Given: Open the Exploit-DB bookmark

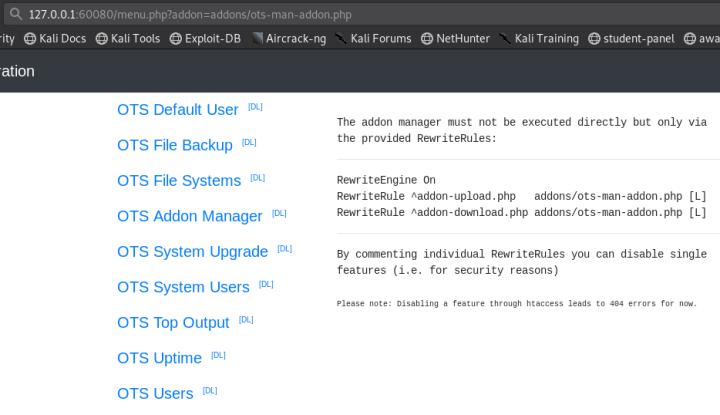Looking at the screenshot, I should (206, 39).
